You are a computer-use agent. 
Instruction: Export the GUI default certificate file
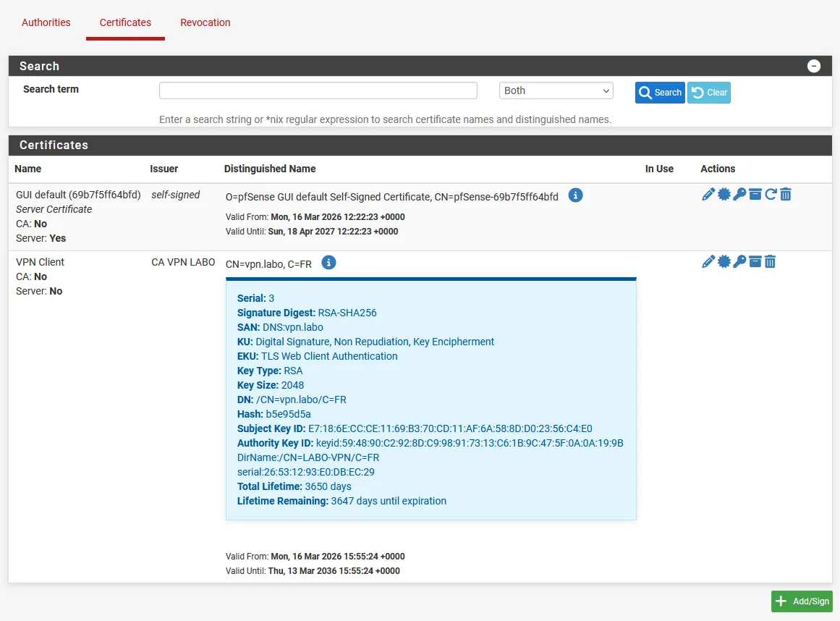(724, 194)
